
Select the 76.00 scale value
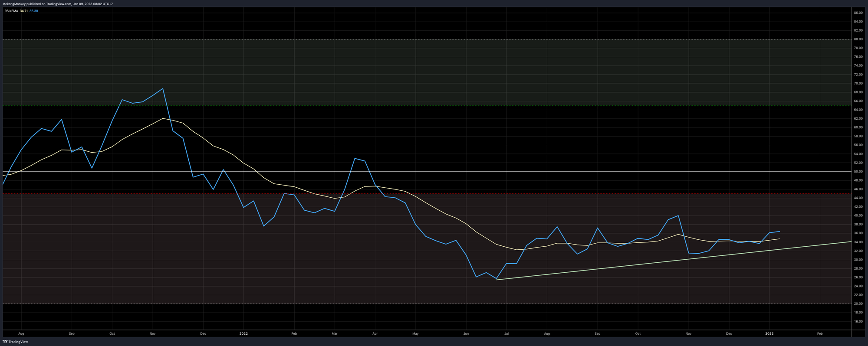[858, 57]
